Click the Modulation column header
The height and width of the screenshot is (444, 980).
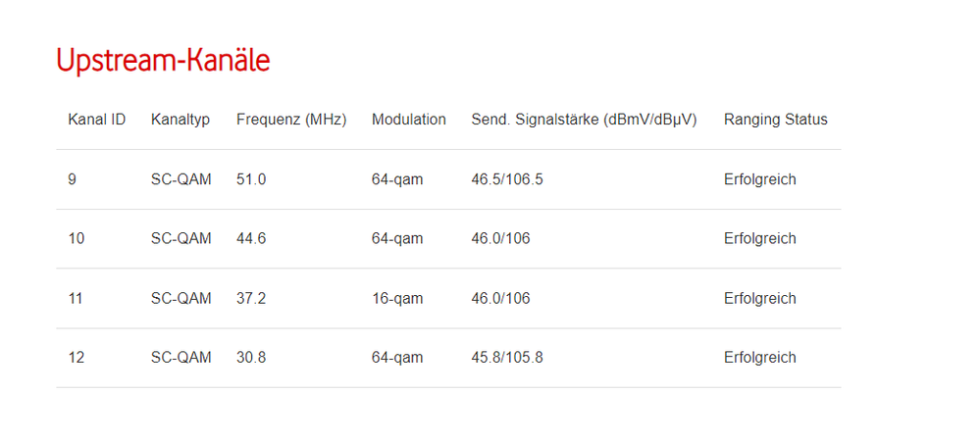(x=408, y=120)
